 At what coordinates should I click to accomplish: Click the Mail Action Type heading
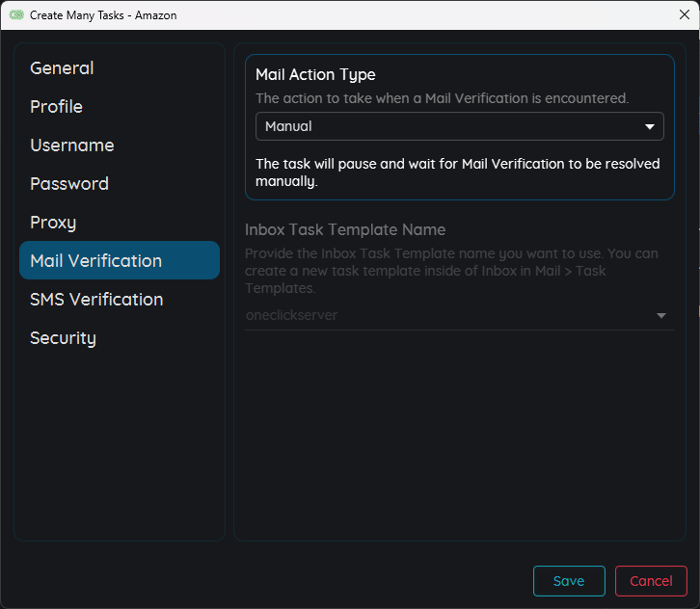pos(315,74)
